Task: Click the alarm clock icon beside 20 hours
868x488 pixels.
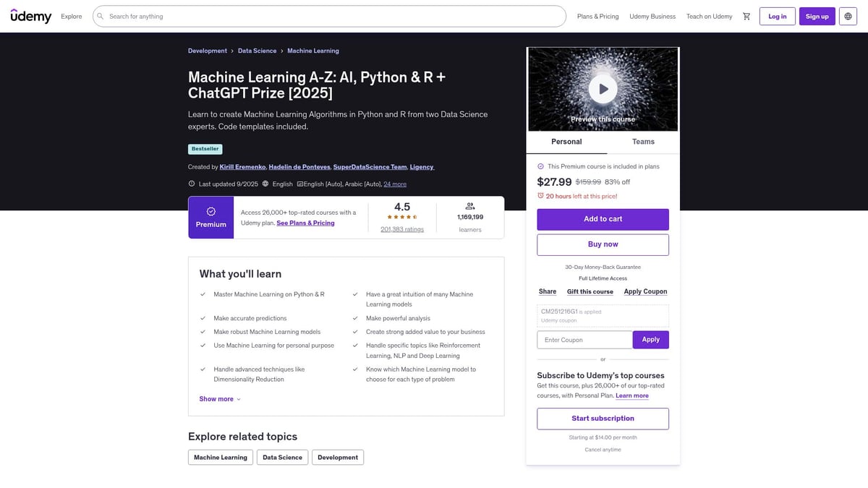Action: [x=540, y=196]
